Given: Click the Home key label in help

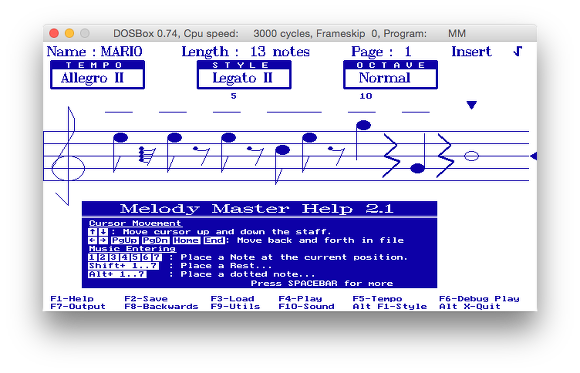Looking at the screenshot, I should (x=186, y=240).
